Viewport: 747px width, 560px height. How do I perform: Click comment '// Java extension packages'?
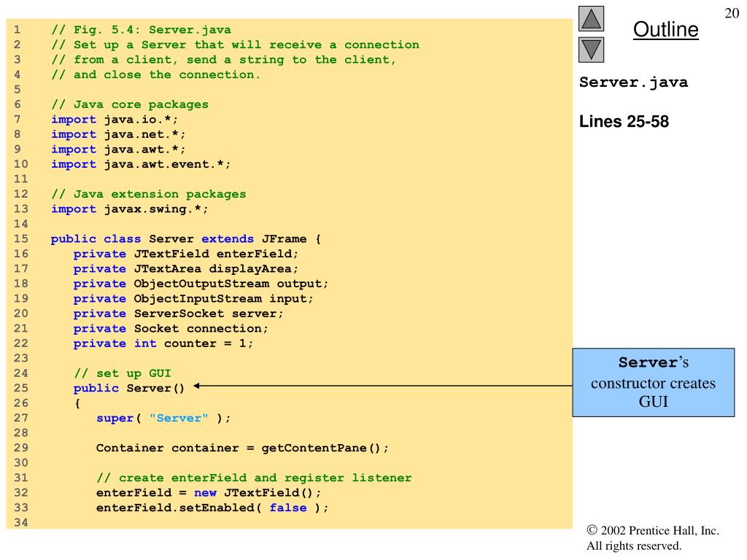click(149, 194)
